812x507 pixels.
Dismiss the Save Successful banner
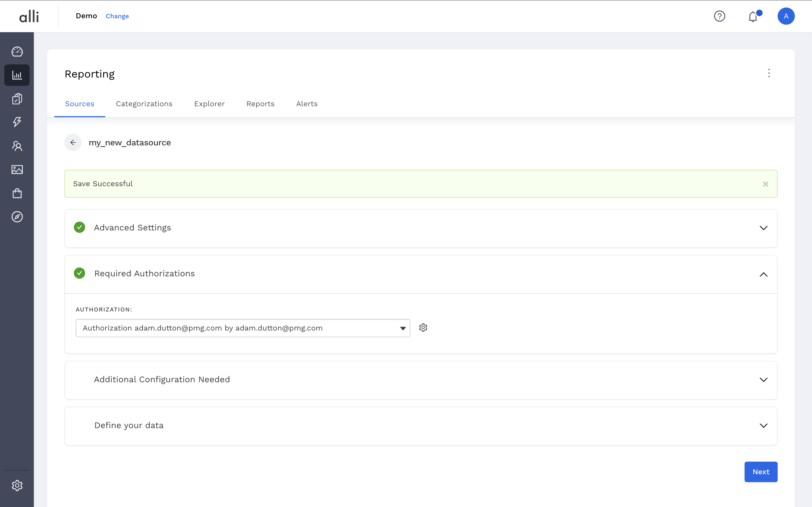765,184
